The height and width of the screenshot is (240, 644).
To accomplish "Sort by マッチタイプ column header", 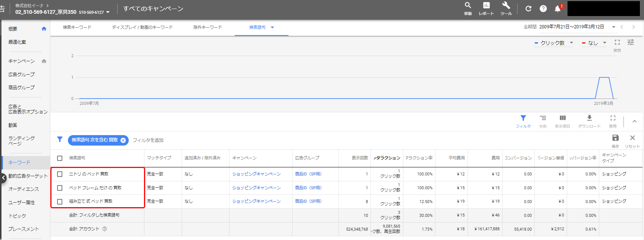I will click(x=159, y=158).
